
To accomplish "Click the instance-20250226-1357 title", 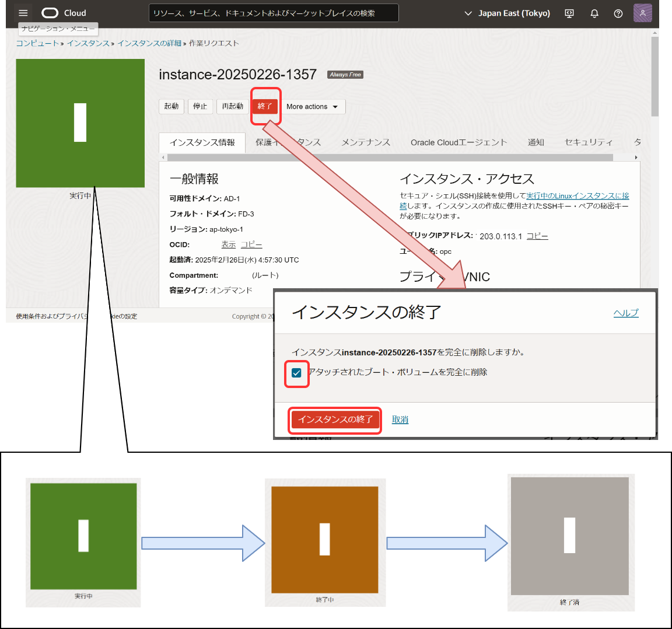I will click(x=237, y=75).
